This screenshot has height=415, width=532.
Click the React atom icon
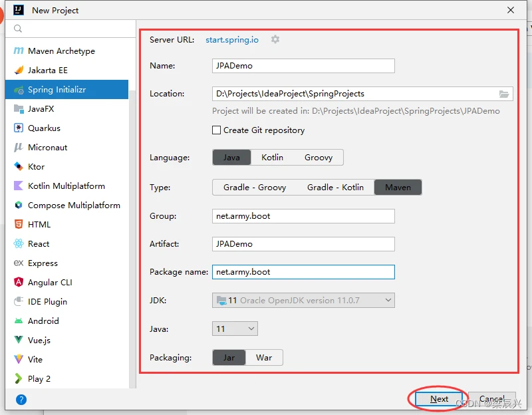[x=19, y=243]
